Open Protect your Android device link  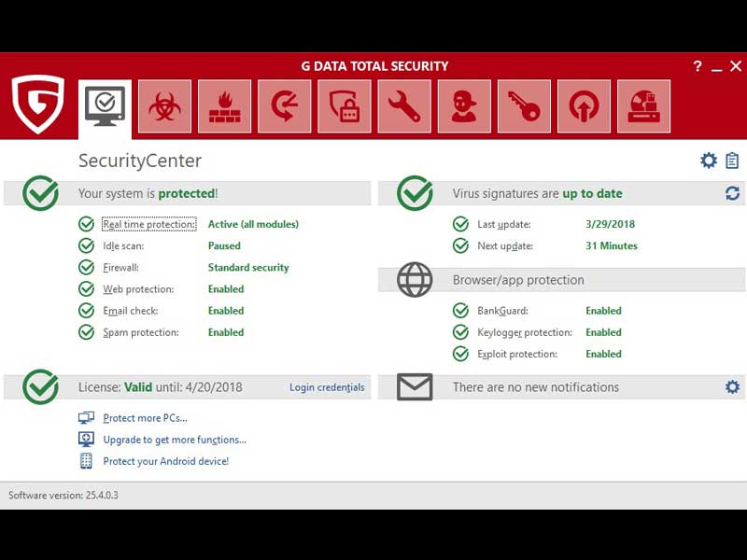(x=165, y=461)
